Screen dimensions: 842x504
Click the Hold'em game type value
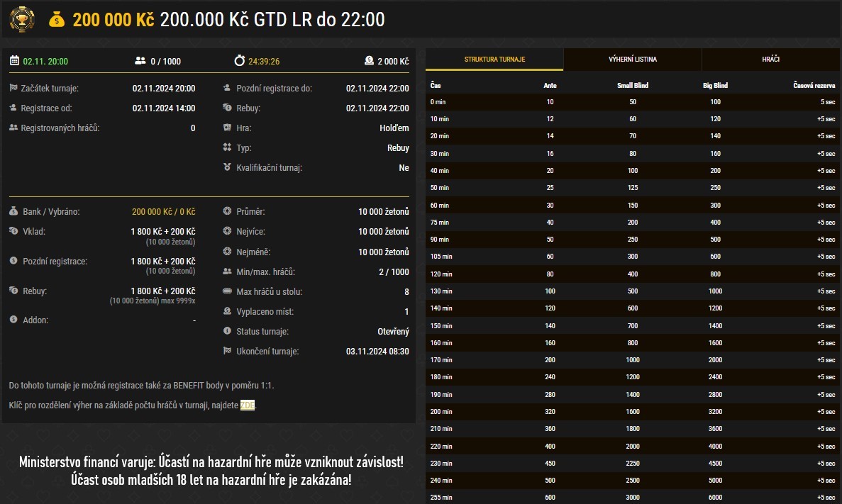pos(394,128)
